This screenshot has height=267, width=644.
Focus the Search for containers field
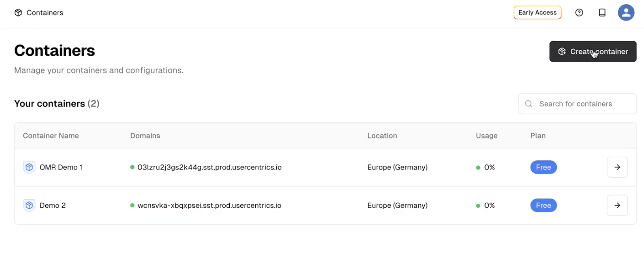pyautogui.click(x=577, y=104)
